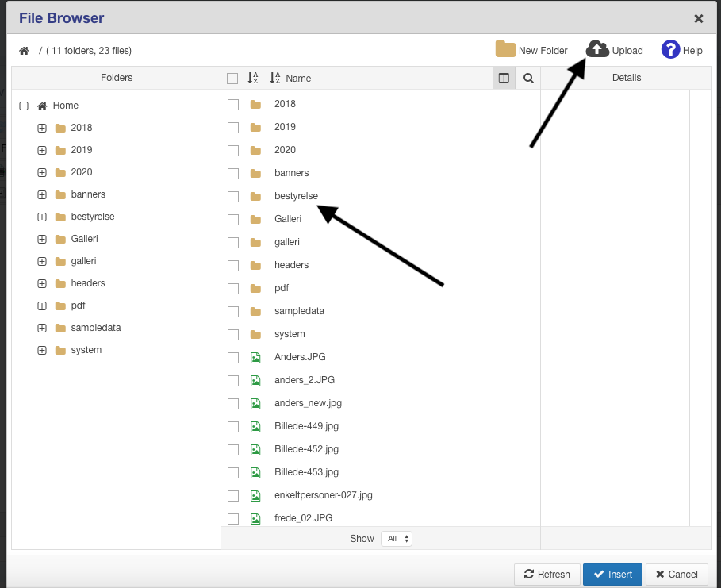721x588 pixels.
Task: Sort the file list by Name header
Action: click(297, 79)
